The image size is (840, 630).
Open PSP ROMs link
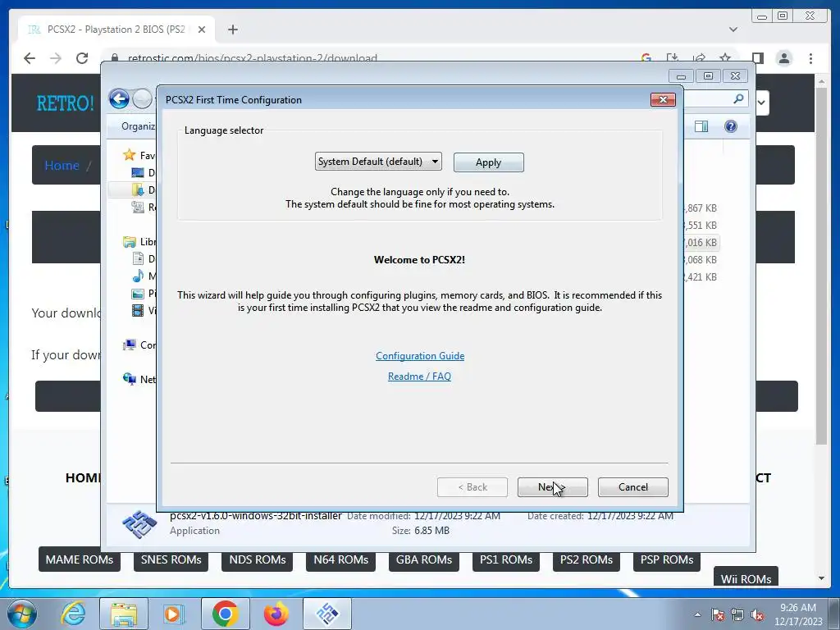[666, 559]
